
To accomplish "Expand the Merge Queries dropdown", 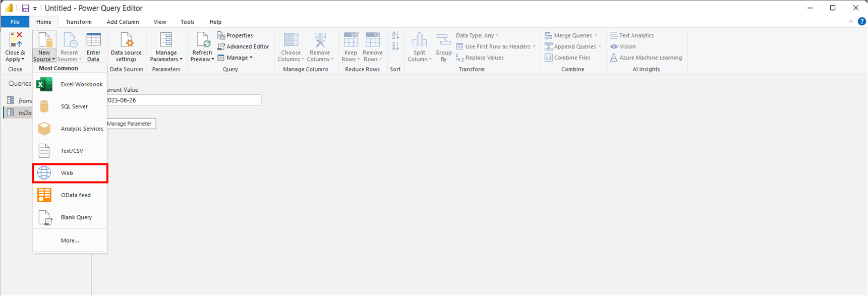I will click(x=596, y=35).
